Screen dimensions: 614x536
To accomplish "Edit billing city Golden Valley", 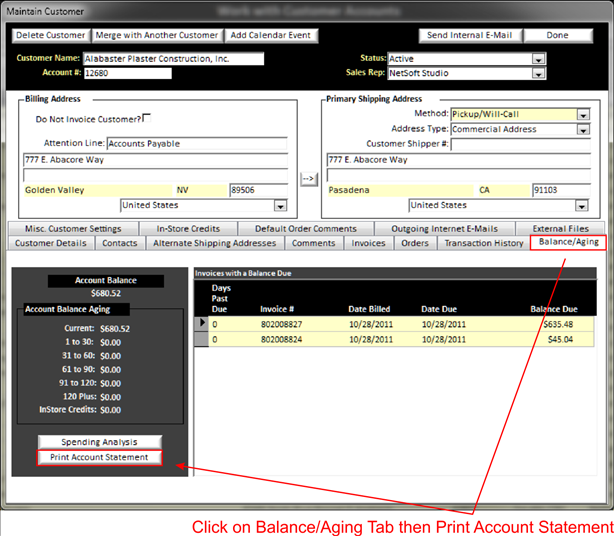I will [98, 190].
